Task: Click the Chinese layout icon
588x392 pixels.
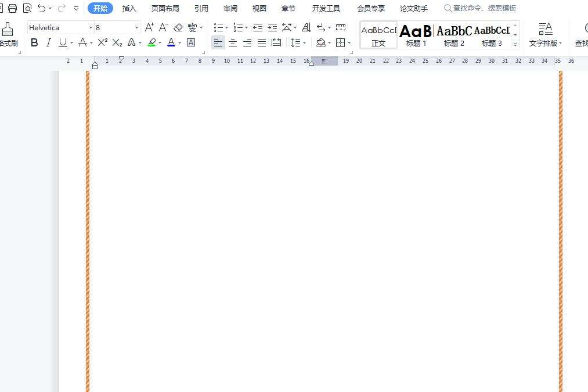Action: tap(287, 27)
